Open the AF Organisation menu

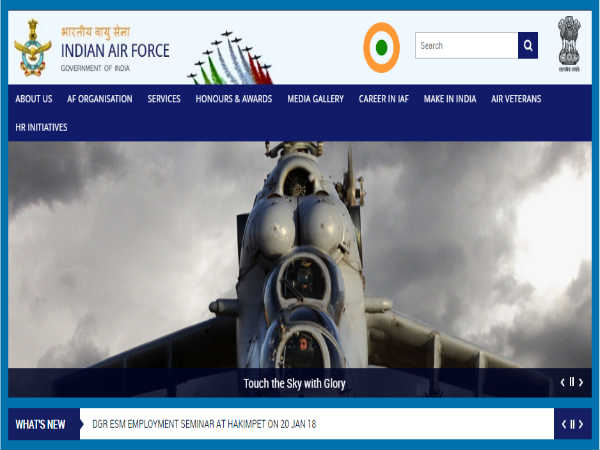tap(99, 99)
